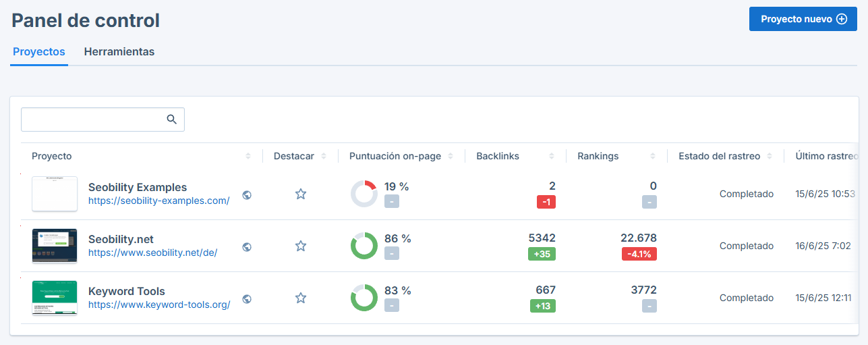Click the red -4.1% rankings badge

tap(639, 254)
